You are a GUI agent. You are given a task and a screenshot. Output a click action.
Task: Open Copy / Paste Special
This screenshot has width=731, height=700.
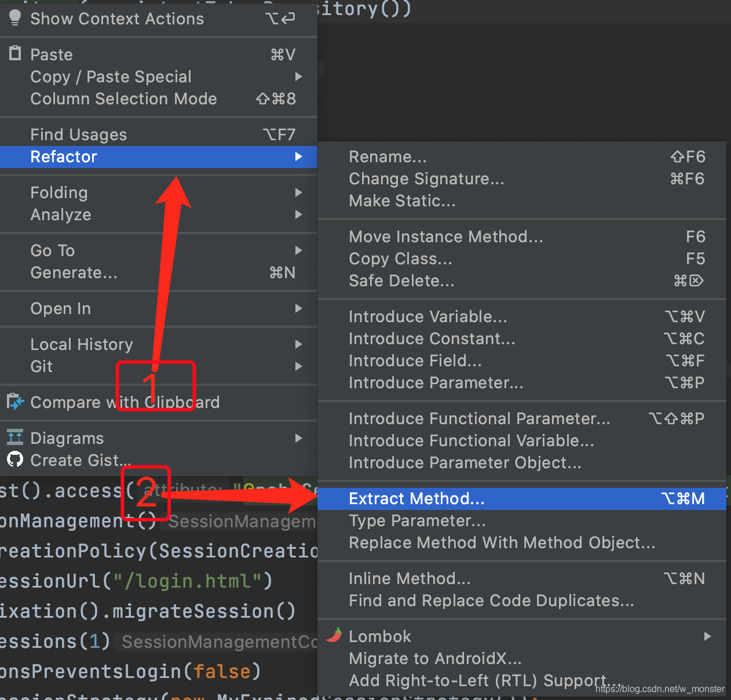click(x=159, y=76)
